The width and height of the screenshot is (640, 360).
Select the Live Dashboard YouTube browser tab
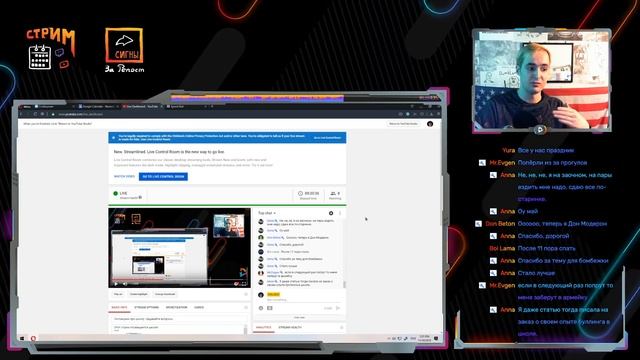(141, 107)
